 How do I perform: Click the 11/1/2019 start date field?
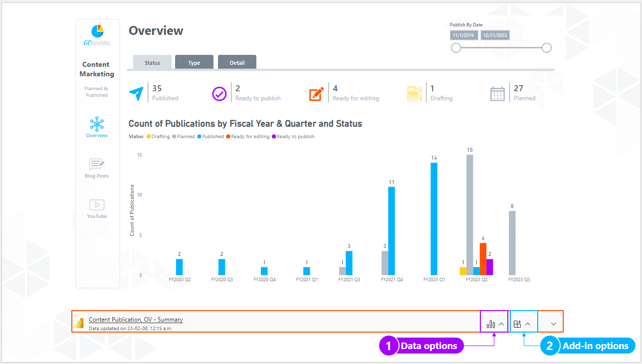(464, 35)
